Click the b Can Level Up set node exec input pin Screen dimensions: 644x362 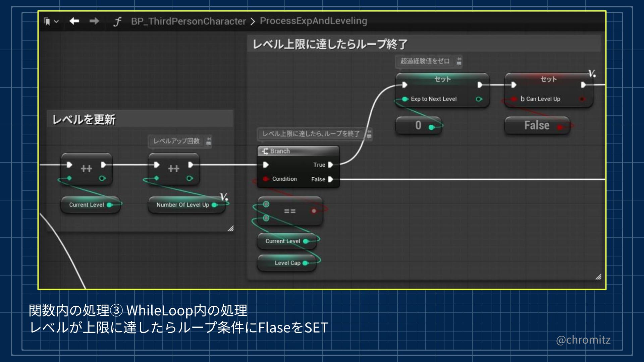pos(514,85)
